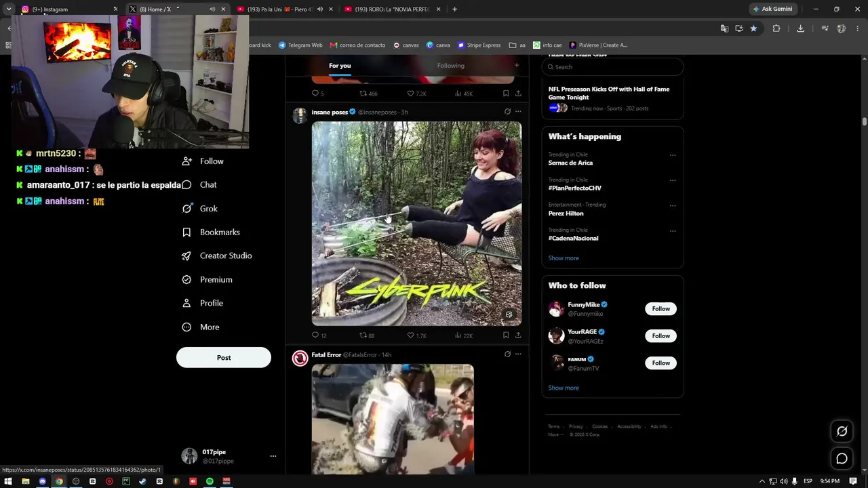Bookmark this page with the star icon
The width and height of the screenshot is (868, 488).
(753, 28)
